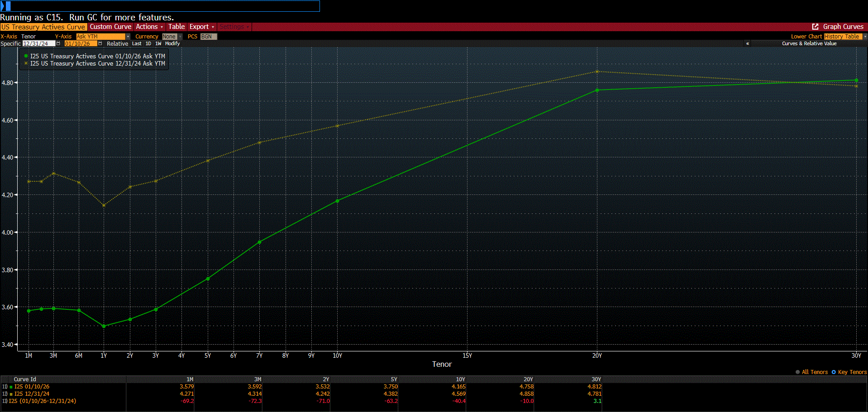Click yellow color swatch on row I25 12/31/24
The width and height of the screenshot is (868, 412).
click(x=10, y=394)
